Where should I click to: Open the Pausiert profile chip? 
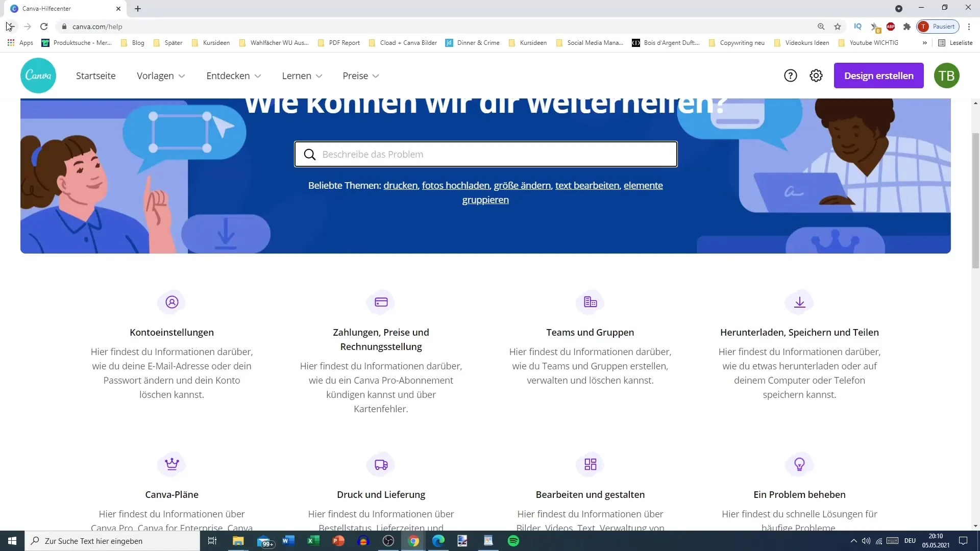[x=938, y=27]
